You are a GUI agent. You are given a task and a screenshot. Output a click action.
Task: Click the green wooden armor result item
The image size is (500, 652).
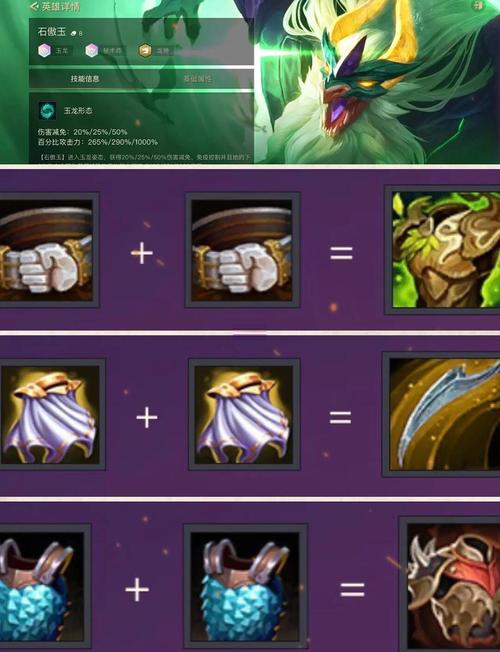tap(443, 249)
